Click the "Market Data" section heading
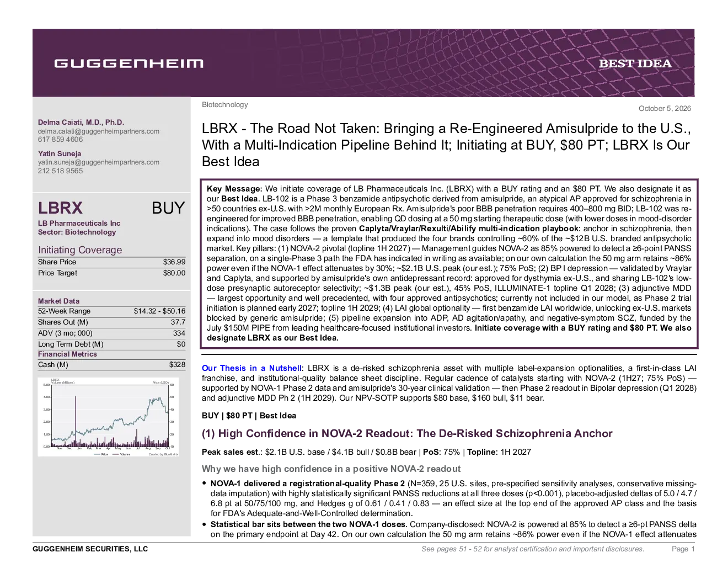Image resolution: width=728 pixels, height=563 pixels. (x=58, y=301)
